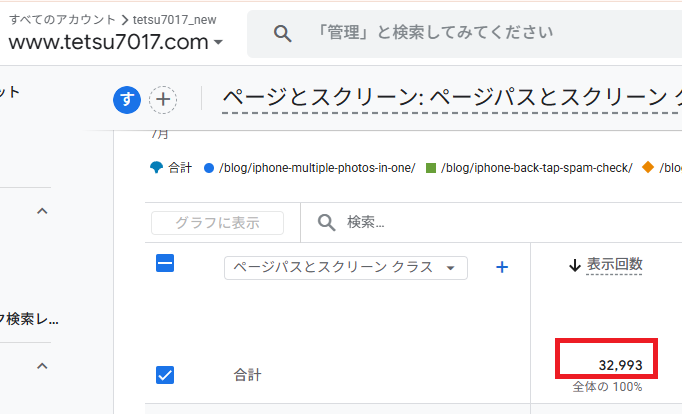
Task: Click /blog/iphone-multiple-photos-in-one/ legend entry
Action: pyautogui.click(x=310, y=168)
